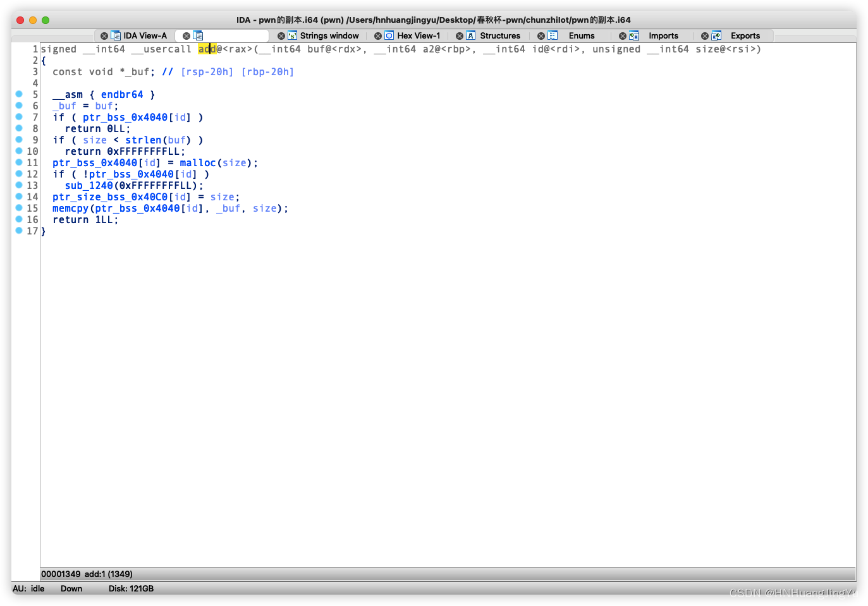Close the IDA View-A tab
This screenshot has height=606, width=868.
click(104, 36)
